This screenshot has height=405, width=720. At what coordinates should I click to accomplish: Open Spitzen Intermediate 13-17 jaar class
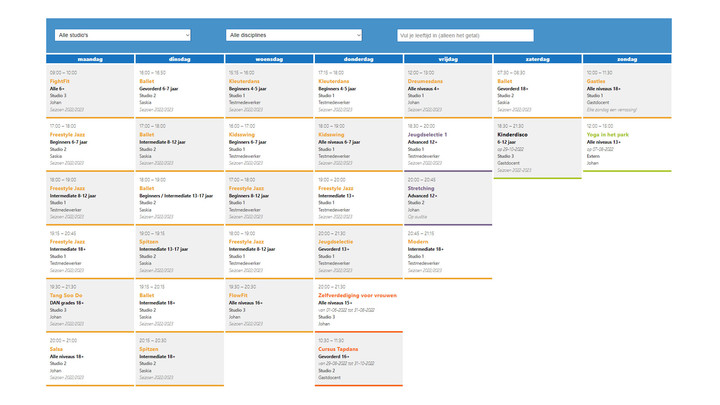tap(180, 252)
